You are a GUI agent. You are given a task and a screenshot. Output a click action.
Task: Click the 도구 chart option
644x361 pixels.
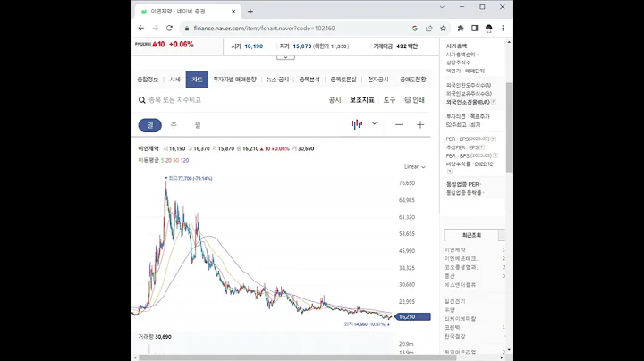click(389, 100)
